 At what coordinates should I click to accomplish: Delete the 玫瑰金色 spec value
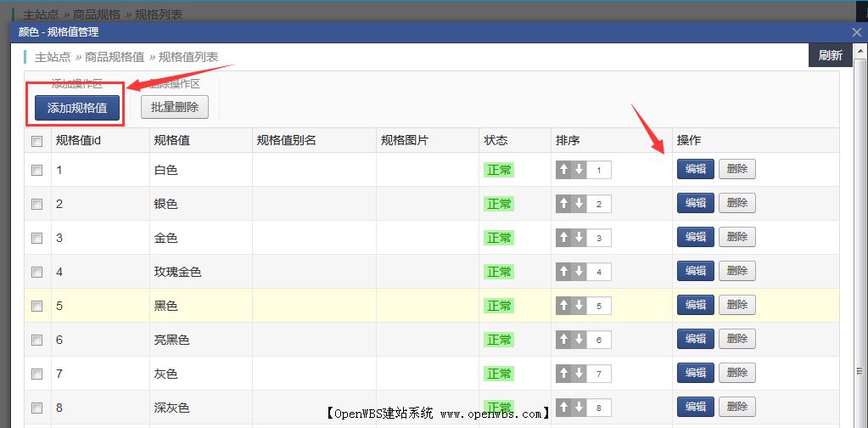[736, 271]
